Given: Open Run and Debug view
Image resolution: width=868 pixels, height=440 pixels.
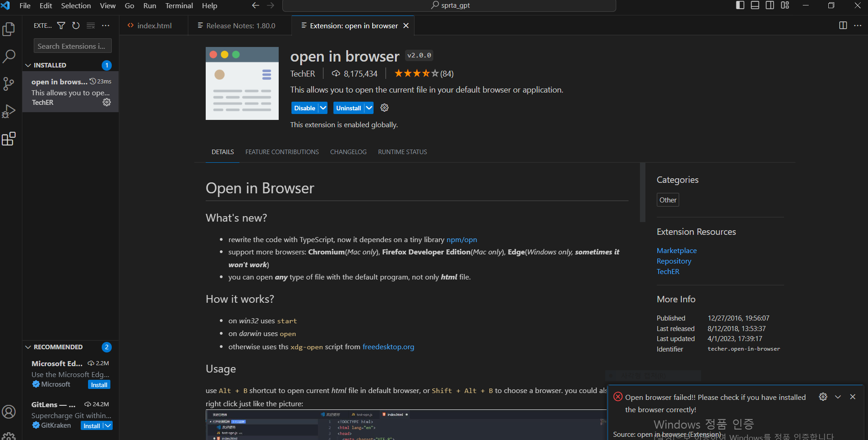Looking at the screenshot, I should coord(9,111).
